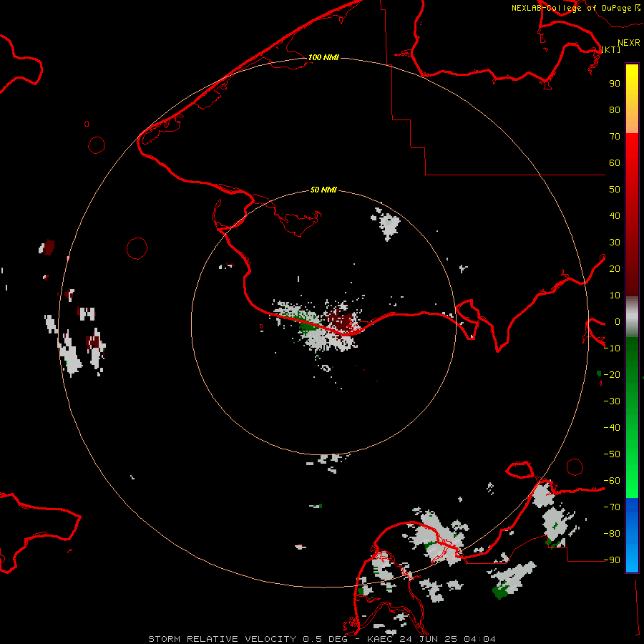This screenshot has width=644, height=644.
Task: Click the -70 scale value
Action: [612, 507]
